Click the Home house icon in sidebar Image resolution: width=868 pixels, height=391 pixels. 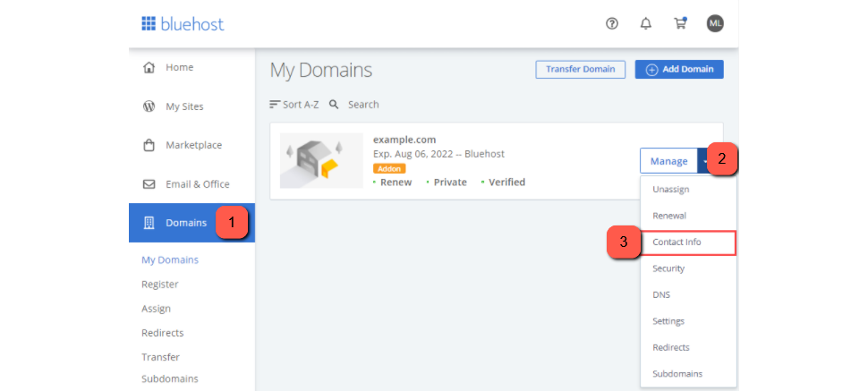149,68
